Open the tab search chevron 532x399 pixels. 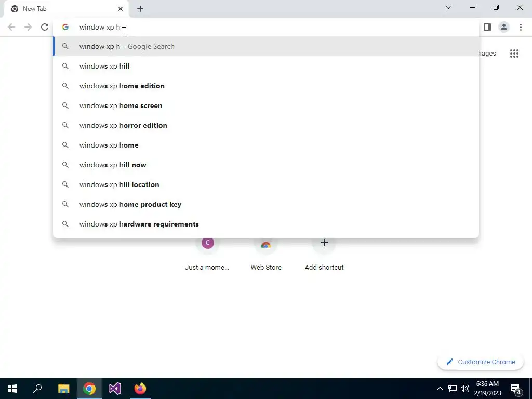[448, 7]
